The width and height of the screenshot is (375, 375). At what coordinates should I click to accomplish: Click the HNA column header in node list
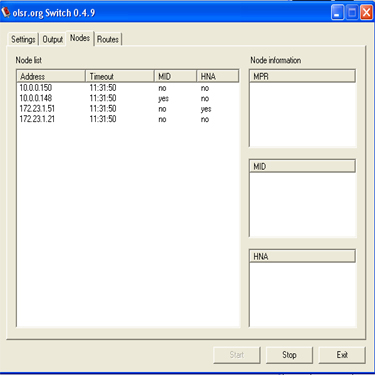tap(218, 76)
